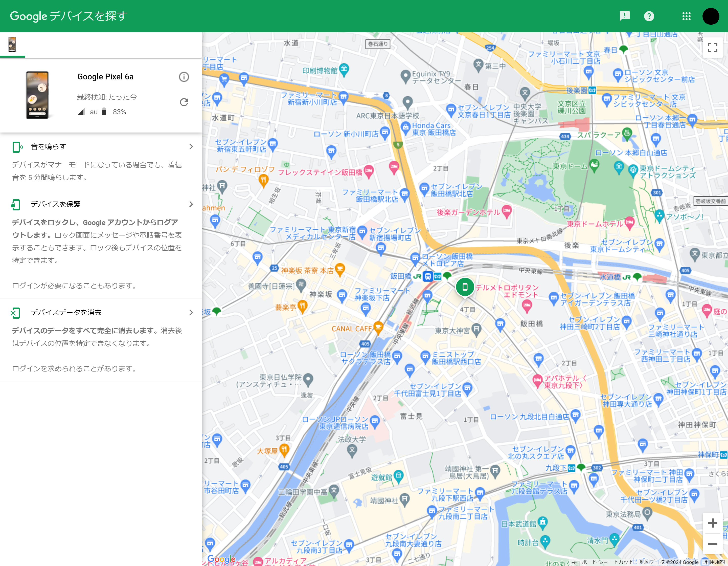Click the green device location marker
Screen dimensions: 728x566
coord(465,287)
